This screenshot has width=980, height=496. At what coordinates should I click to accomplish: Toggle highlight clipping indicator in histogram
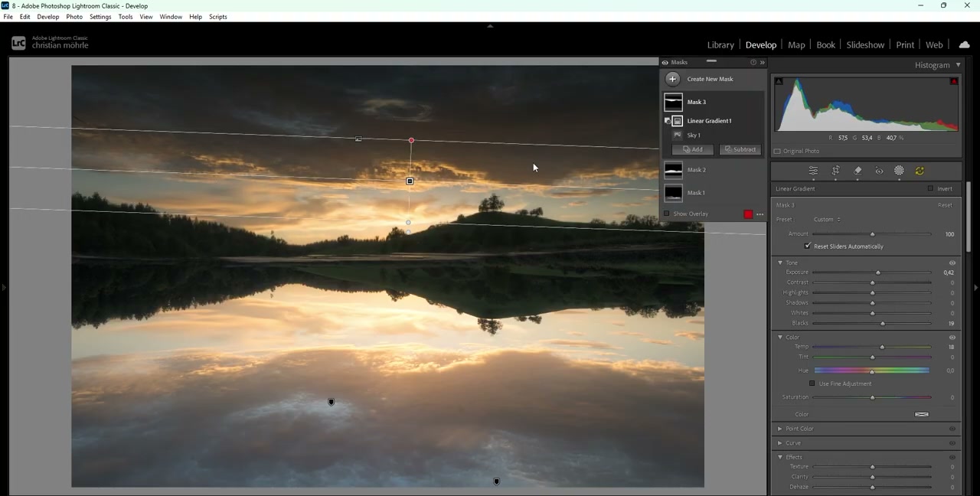pos(954,81)
